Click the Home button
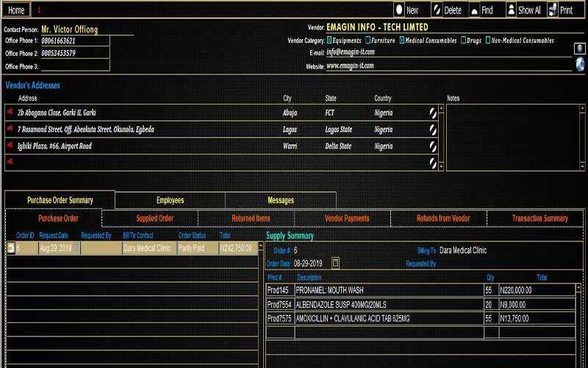The width and height of the screenshot is (588, 368). pos(16,10)
